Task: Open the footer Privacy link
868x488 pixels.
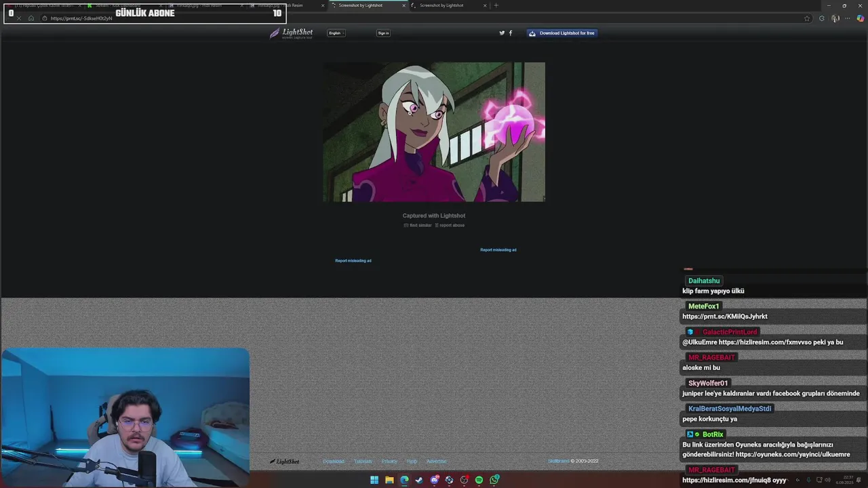Action: (389, 462)
